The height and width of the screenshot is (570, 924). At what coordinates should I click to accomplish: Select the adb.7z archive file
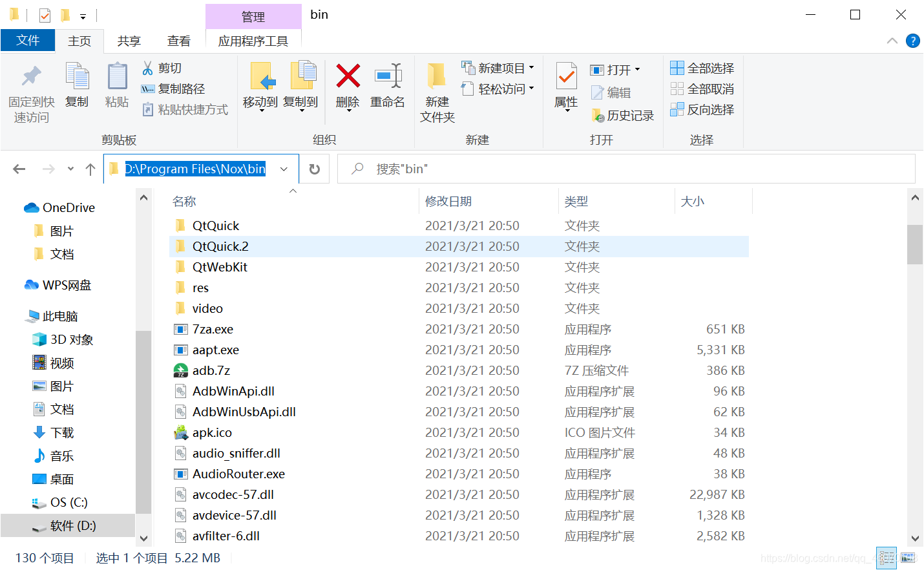coord(459,370)
